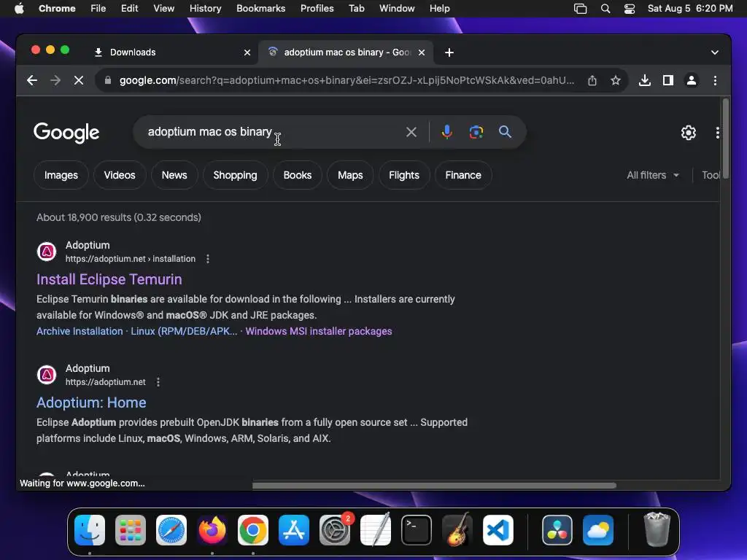Viewport: 747px width, 560px height.
Task: Launch Safari from the Dock
Action: [x=171, y=530]
